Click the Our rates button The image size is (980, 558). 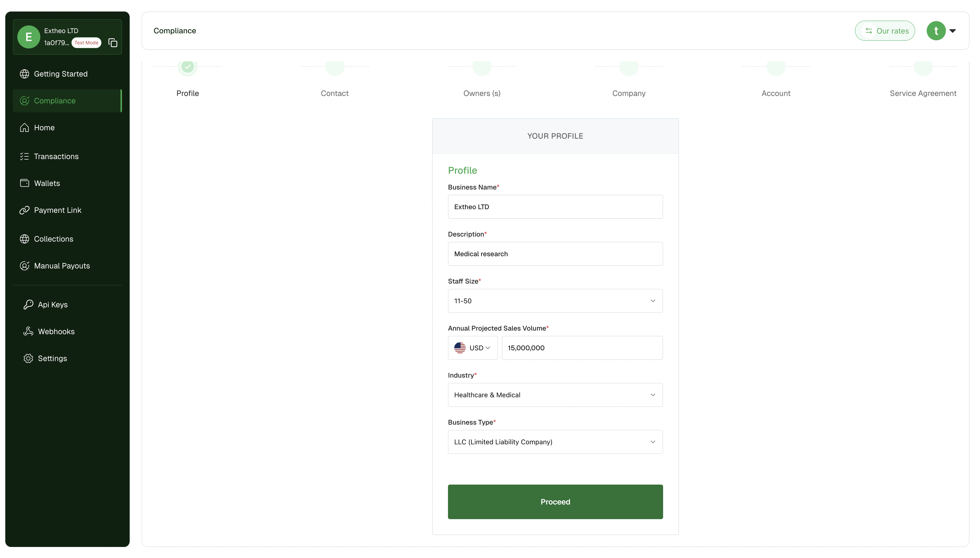[x=885, y=30]
